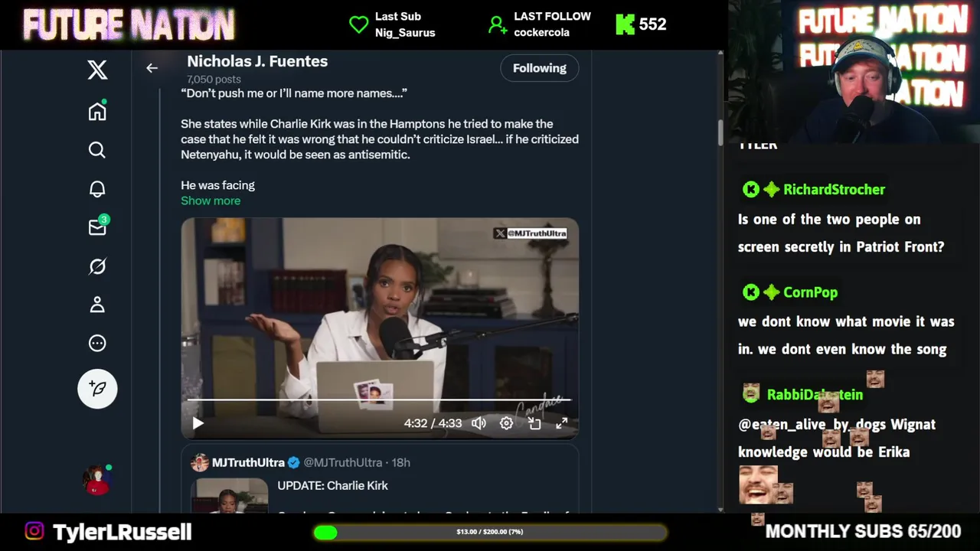Click the 4:32 / 4:33 time display
Image resolution: width=980 pixels, height=551 pixels.
point(433,423)
